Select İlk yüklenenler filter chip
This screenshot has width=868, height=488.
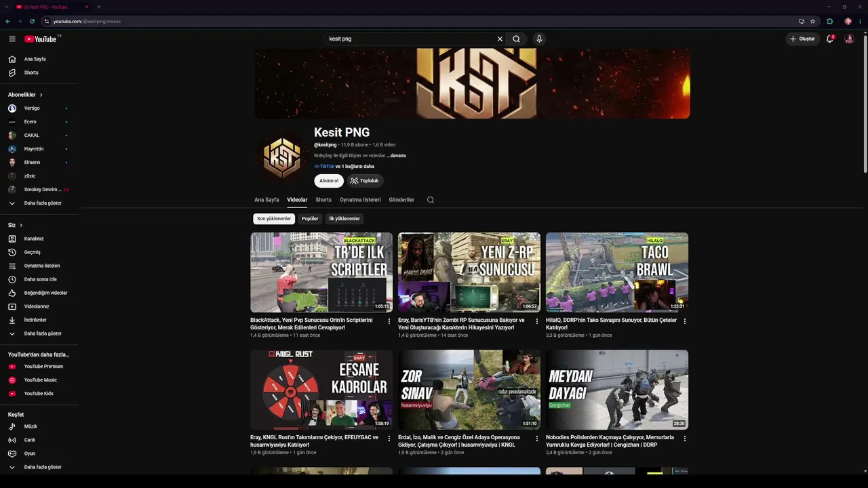344,219
